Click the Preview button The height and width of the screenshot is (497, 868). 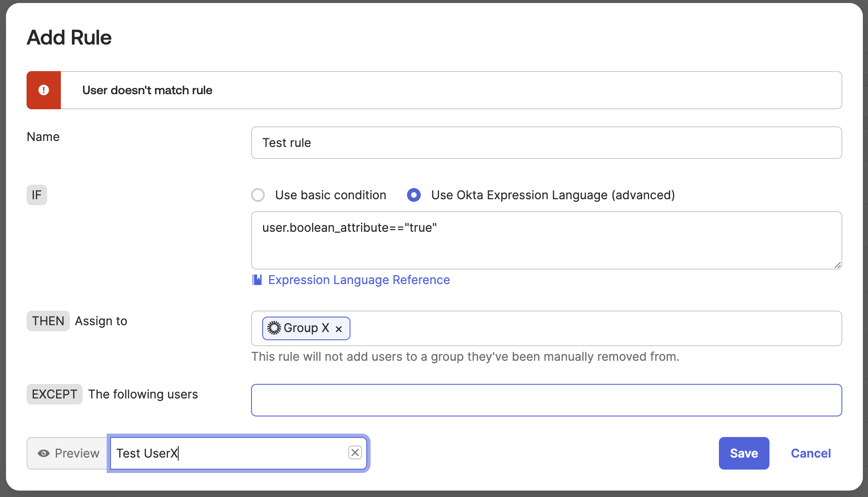67,453
